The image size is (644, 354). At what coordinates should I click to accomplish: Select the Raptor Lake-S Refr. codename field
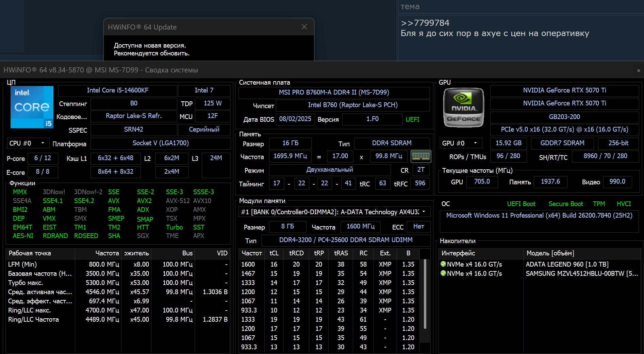134,116
